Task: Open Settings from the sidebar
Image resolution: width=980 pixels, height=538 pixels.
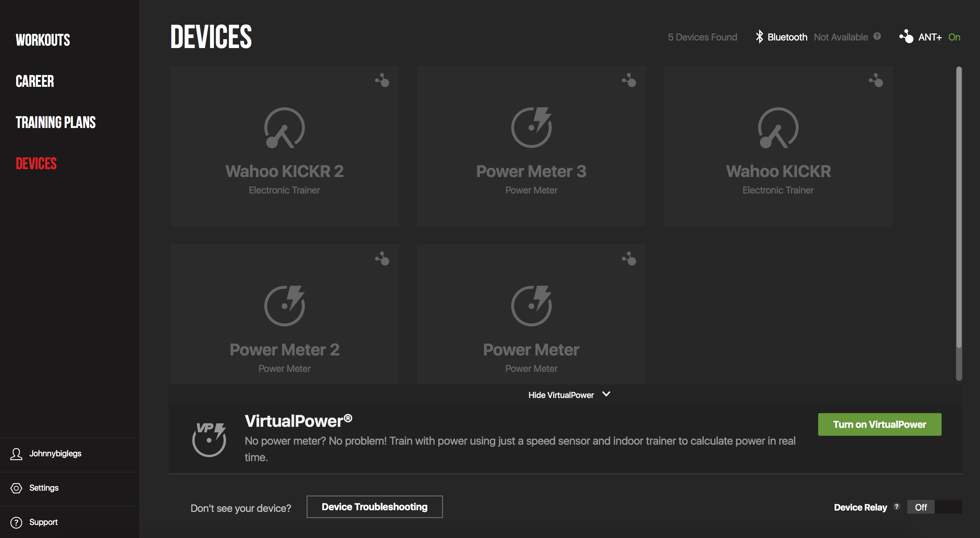Action: pos(44,488)
